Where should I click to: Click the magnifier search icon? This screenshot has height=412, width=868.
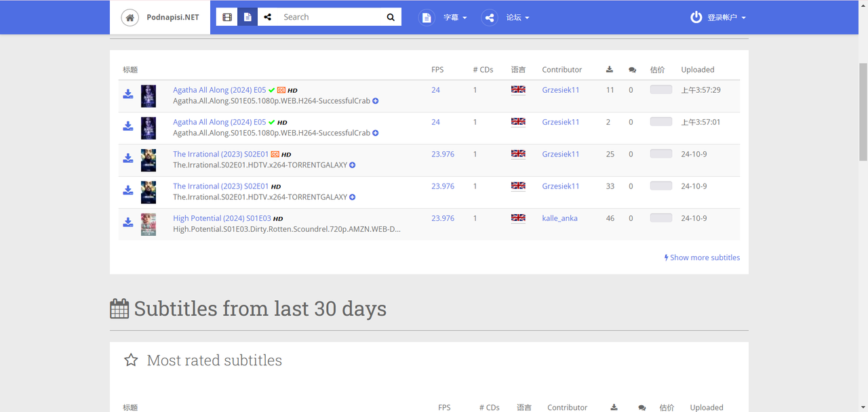click(391, 18)
